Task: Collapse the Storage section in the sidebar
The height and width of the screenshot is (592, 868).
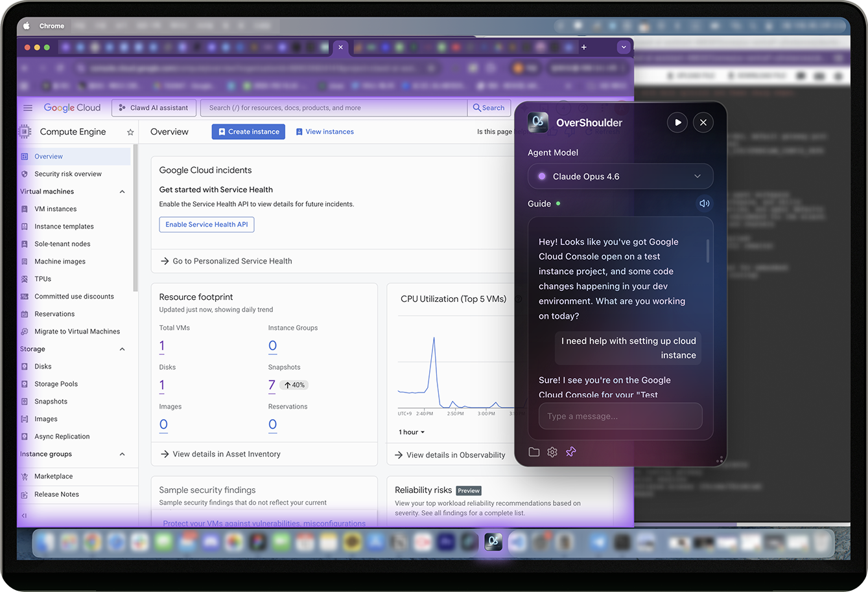Action: [122, 348]
